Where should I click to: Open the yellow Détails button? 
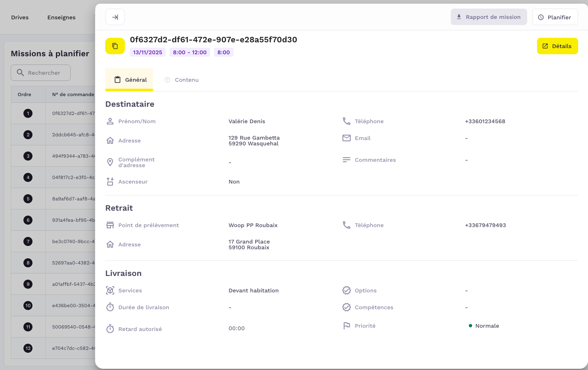tap(557, 46)
